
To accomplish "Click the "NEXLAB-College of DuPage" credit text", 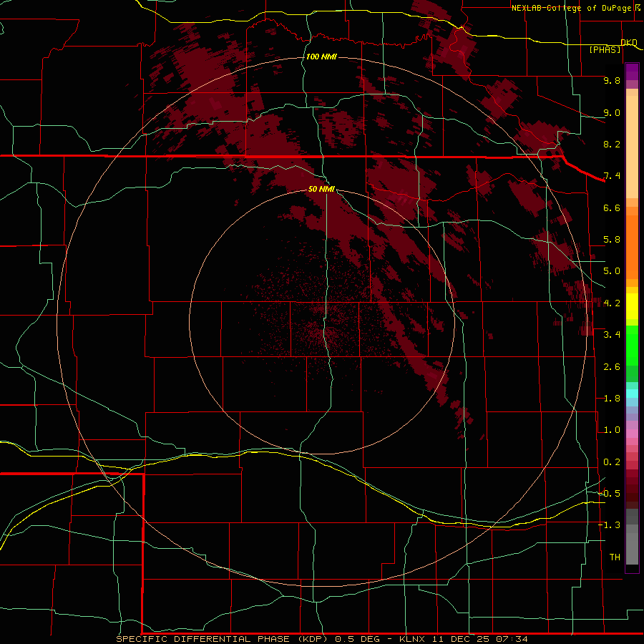I will [x=572, y=8].
